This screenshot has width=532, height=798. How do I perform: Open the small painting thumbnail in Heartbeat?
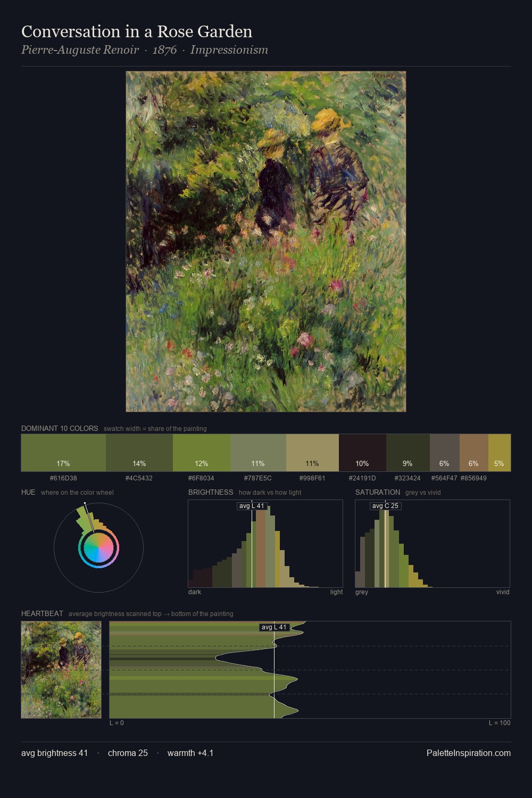click(x=61, y=670)
